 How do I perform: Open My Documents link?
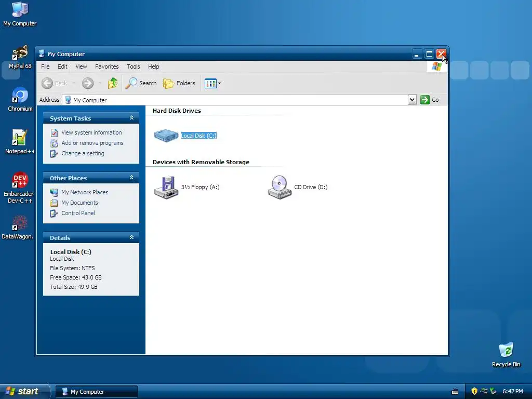(x=79, y=203)
